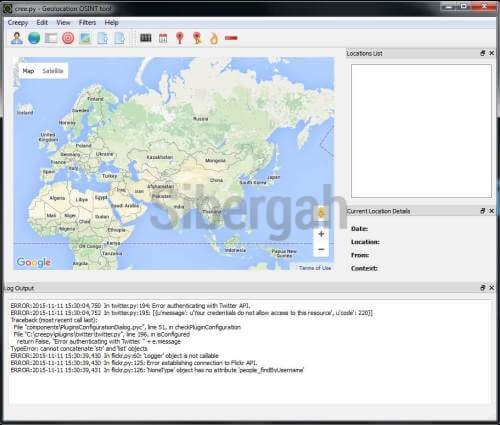Click the red pin with ribbon icon
The height and width of the screenshot is (425, 500).
click(197, 38)
